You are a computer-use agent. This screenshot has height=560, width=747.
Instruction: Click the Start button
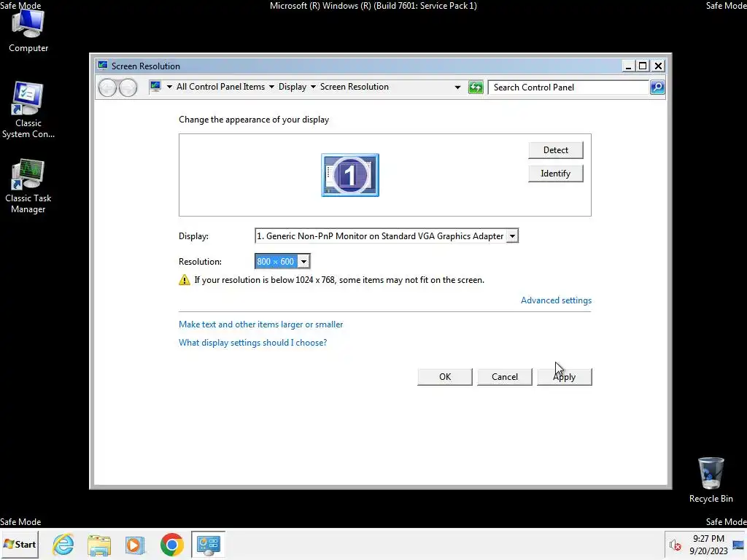pos(20,544)
